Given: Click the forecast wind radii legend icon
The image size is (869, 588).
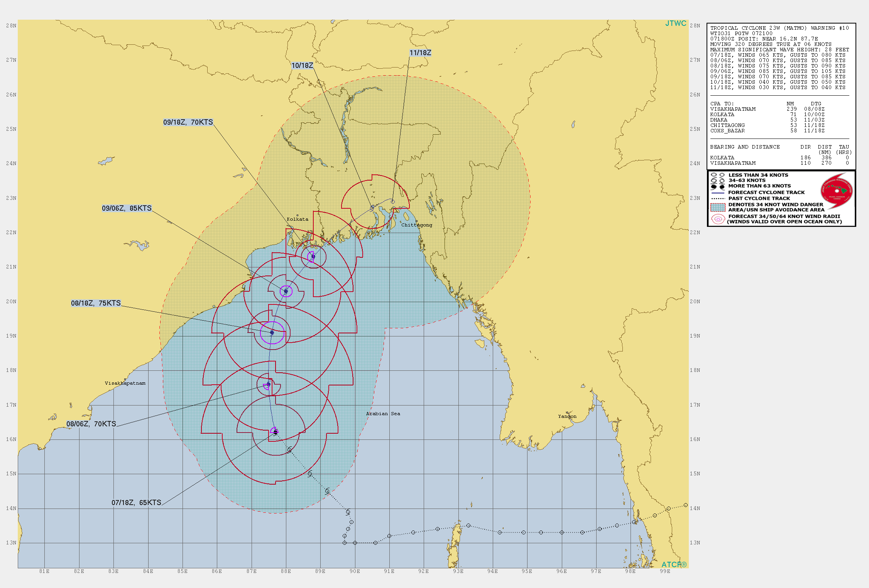Looking at the screenshot, I should 718,219.
